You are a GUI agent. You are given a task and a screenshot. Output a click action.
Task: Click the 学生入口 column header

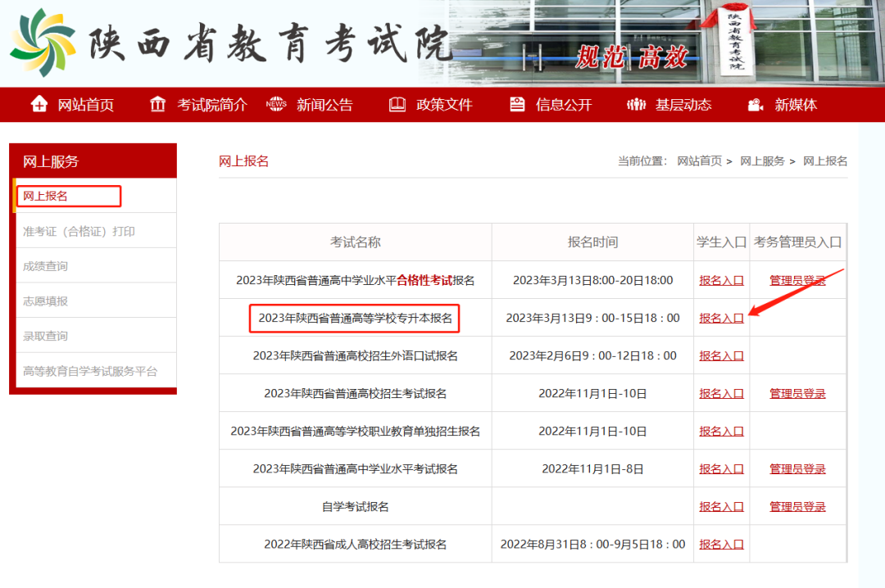pyautogui.click(x=721, y=242)
